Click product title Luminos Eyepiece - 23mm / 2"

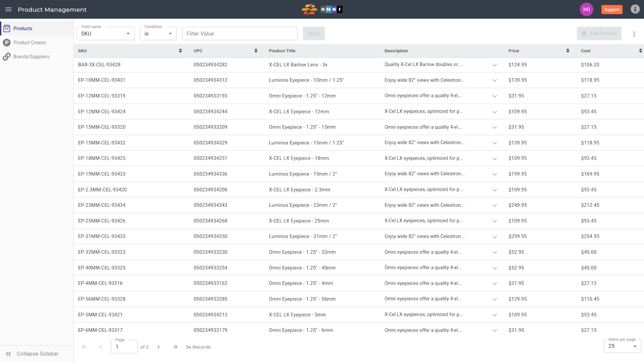coord(303,205)
